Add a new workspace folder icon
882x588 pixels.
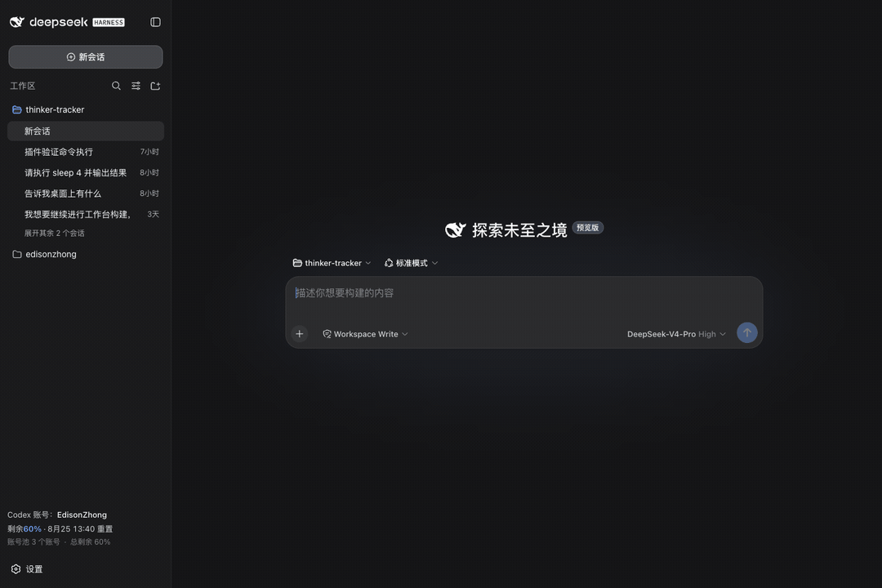click(155, 86)
